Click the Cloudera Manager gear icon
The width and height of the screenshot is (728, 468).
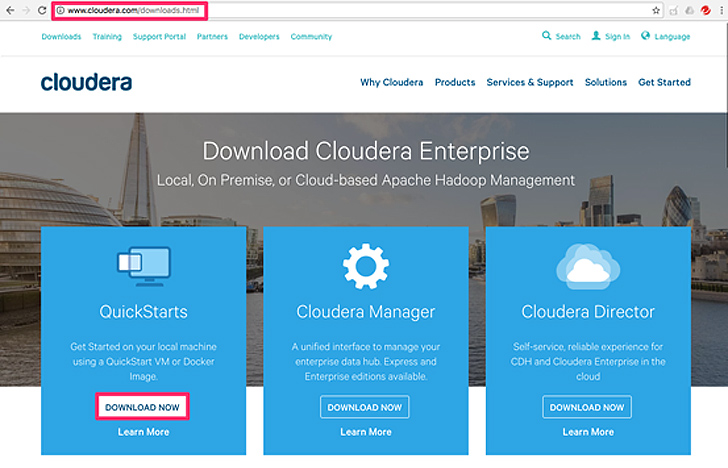[366, 266]
